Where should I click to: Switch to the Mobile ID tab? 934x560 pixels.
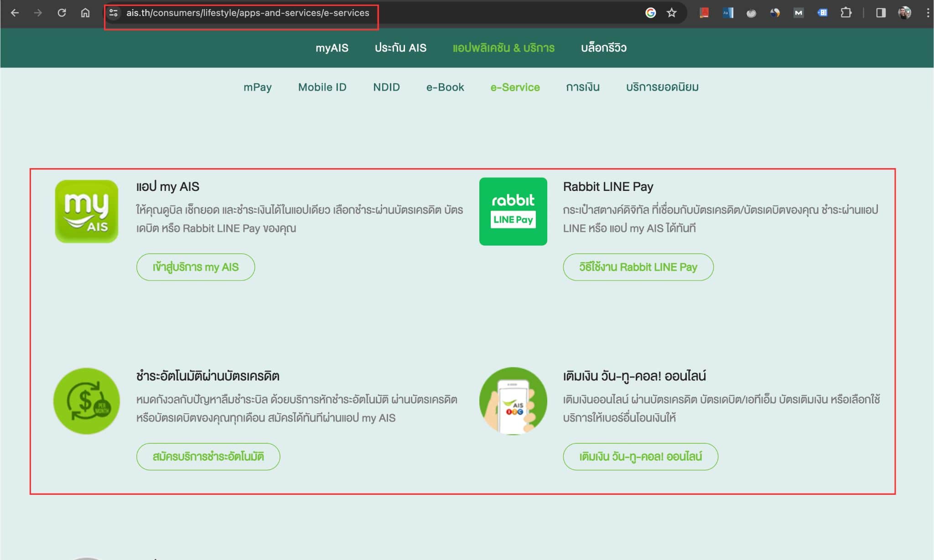tap(322, 87)
